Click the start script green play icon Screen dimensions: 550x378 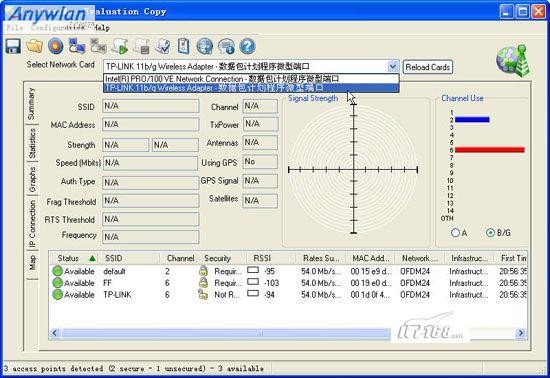click(120, 46)
